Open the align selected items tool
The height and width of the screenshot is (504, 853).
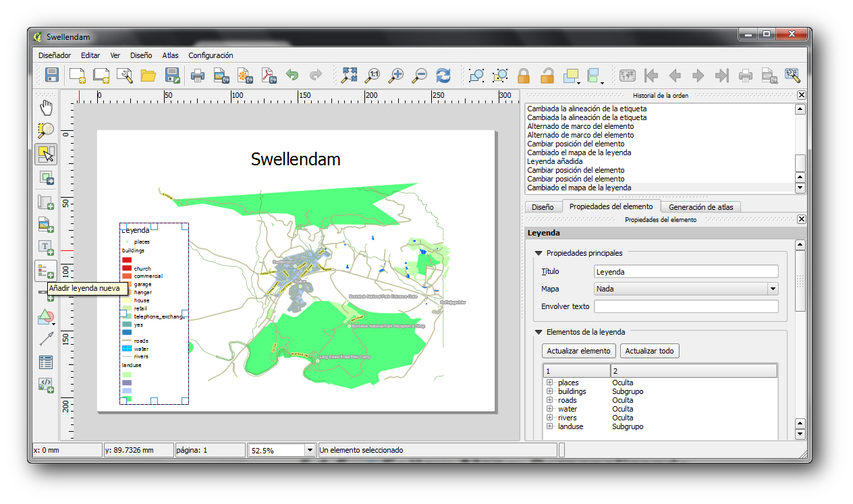[x=595, y=76]
